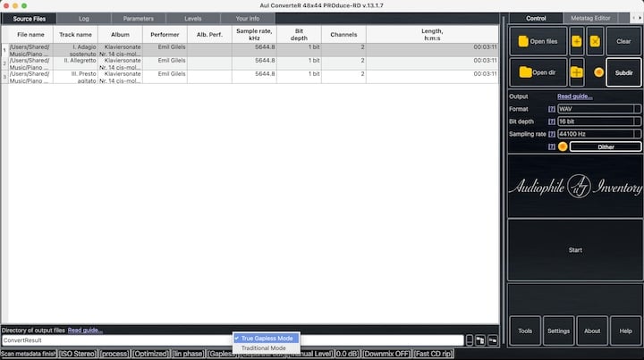Select row 2 track II. Allegretto
Viewport: 644px width, 360px height.
click(250, 63)
